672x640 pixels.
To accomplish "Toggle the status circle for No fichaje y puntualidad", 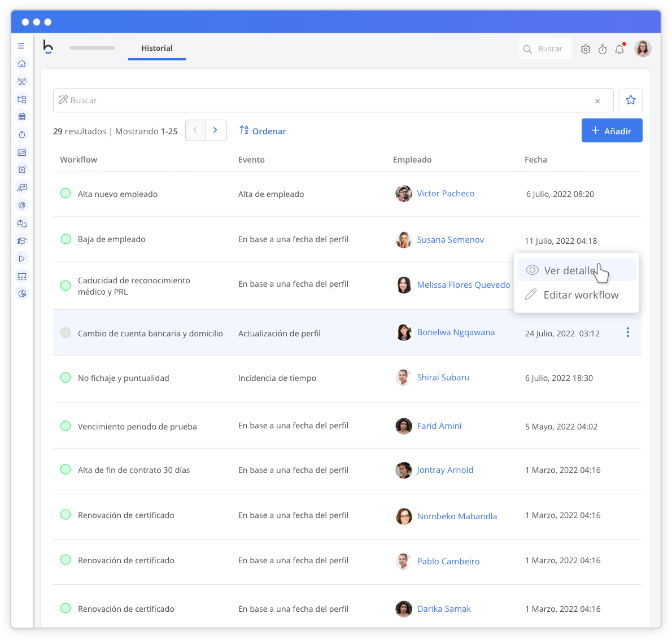I will [x=66, y=378].
